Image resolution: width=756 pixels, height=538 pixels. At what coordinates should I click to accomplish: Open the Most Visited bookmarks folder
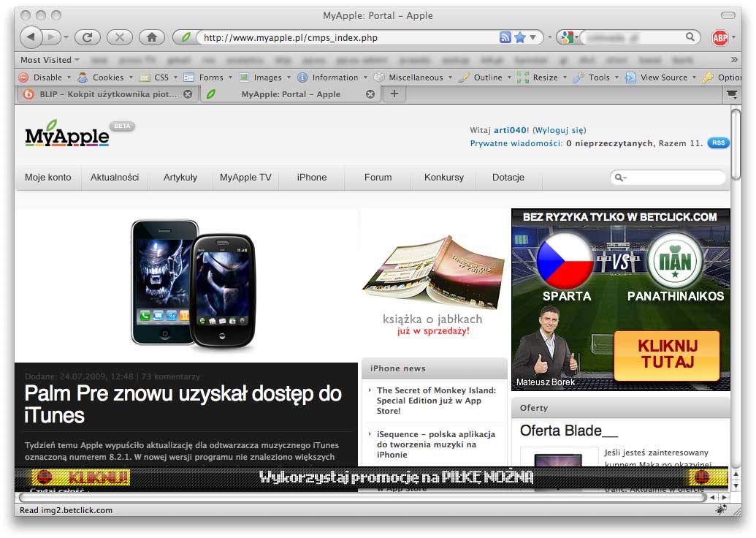[x=50, y=60]
